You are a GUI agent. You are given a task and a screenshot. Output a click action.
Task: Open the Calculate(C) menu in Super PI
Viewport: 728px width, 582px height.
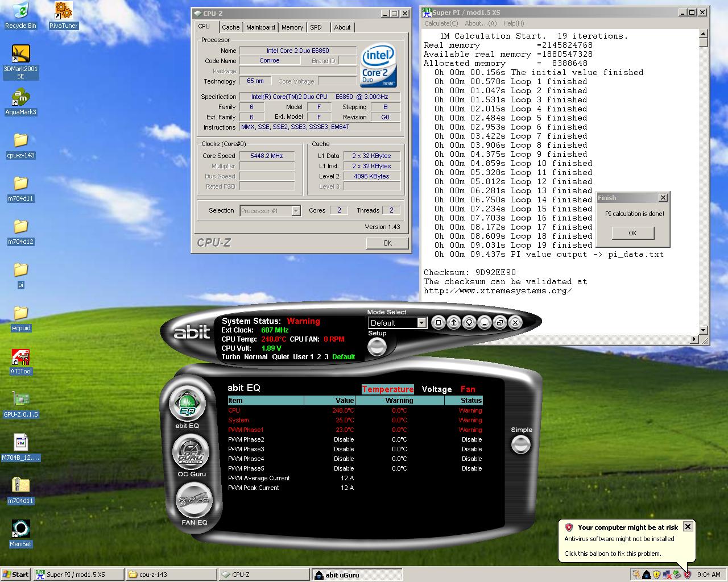tap(441, 23)
